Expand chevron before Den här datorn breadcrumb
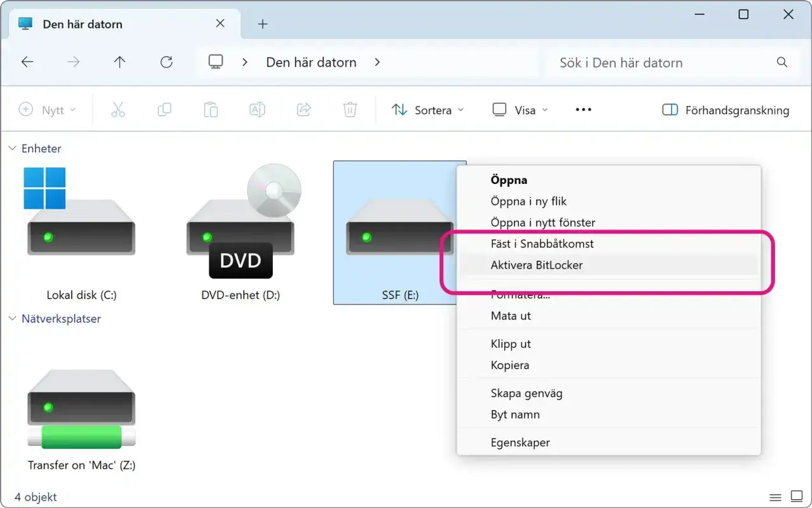The height and width of the screenshot is (508, 812). (245, 62)
